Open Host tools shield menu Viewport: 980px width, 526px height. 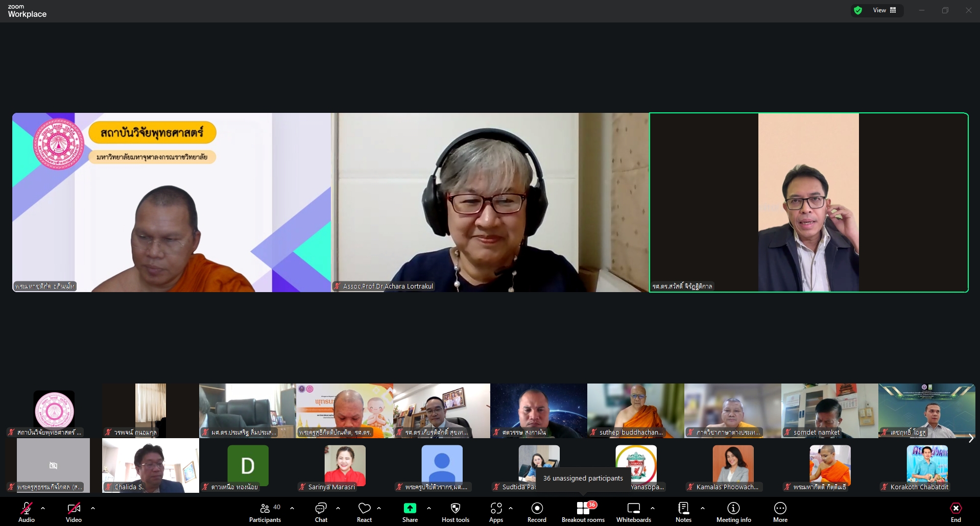[455, 512]
